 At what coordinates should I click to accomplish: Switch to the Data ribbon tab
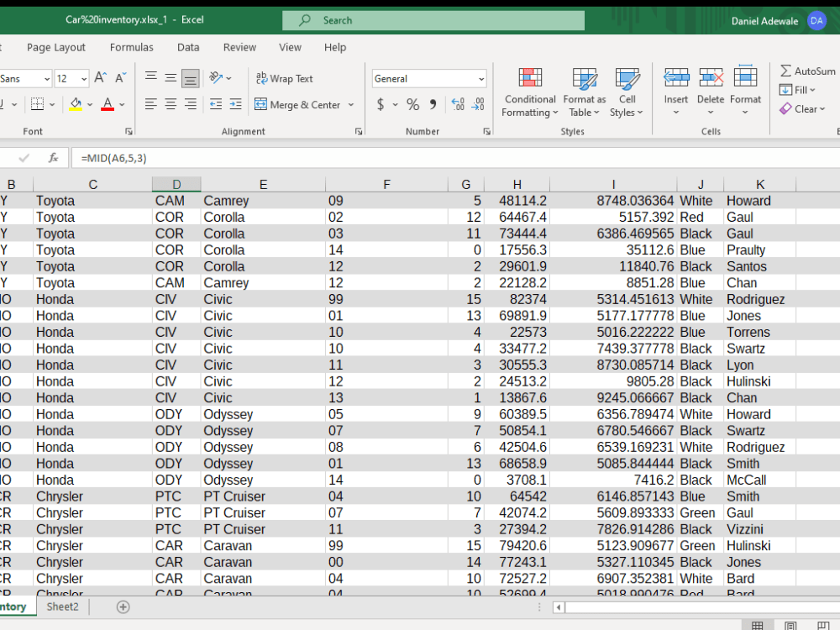[188, 47]
